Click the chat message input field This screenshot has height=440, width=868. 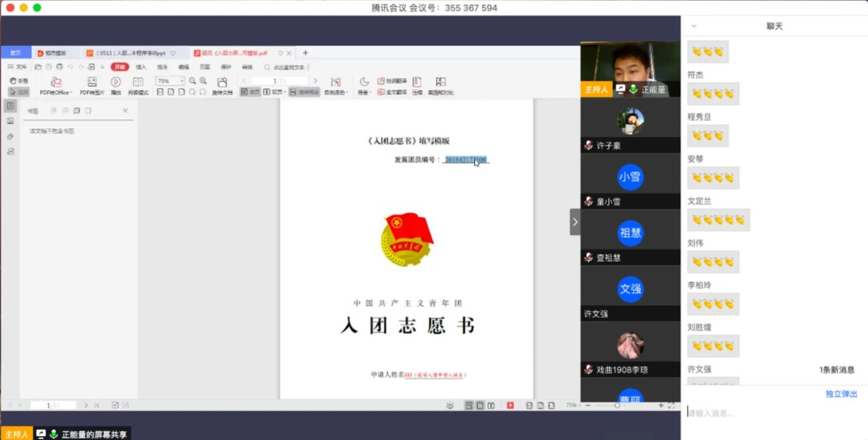pos(774,414)
